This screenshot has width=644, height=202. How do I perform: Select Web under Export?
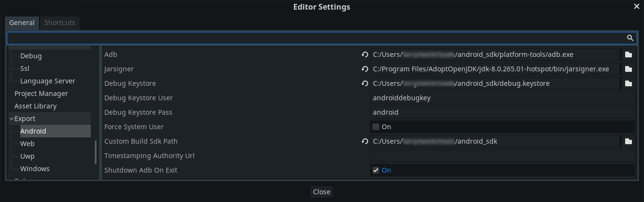[x=27, y=144]
